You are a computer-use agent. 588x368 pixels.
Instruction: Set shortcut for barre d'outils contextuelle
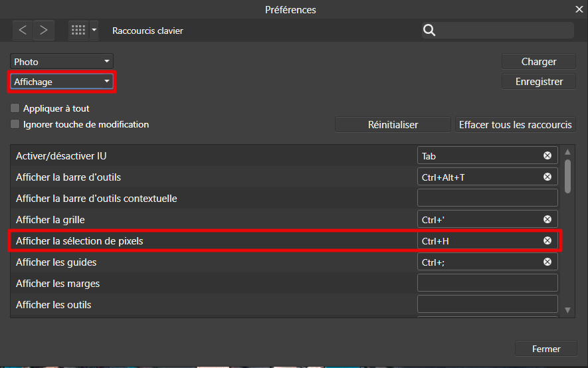[487, 198]
